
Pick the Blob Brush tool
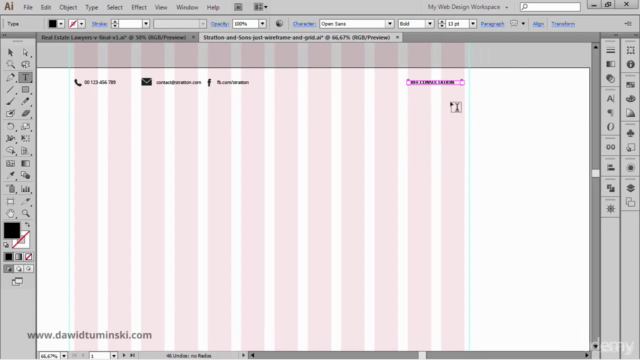[x=11, y=113]
